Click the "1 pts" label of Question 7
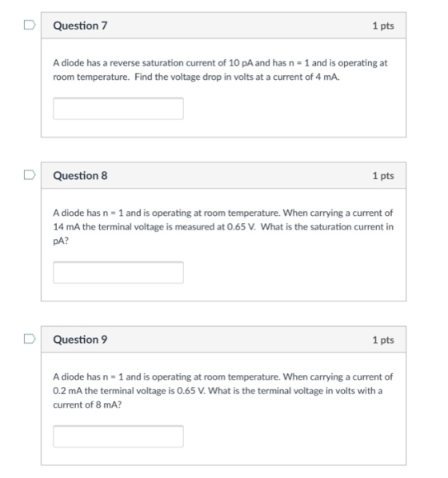 tap(383, 26)
